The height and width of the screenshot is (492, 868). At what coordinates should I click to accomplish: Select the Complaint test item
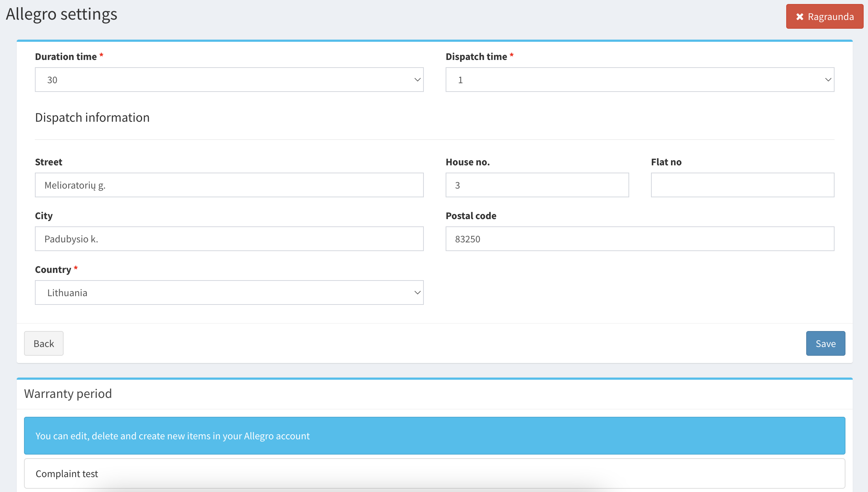coord(434,473)
